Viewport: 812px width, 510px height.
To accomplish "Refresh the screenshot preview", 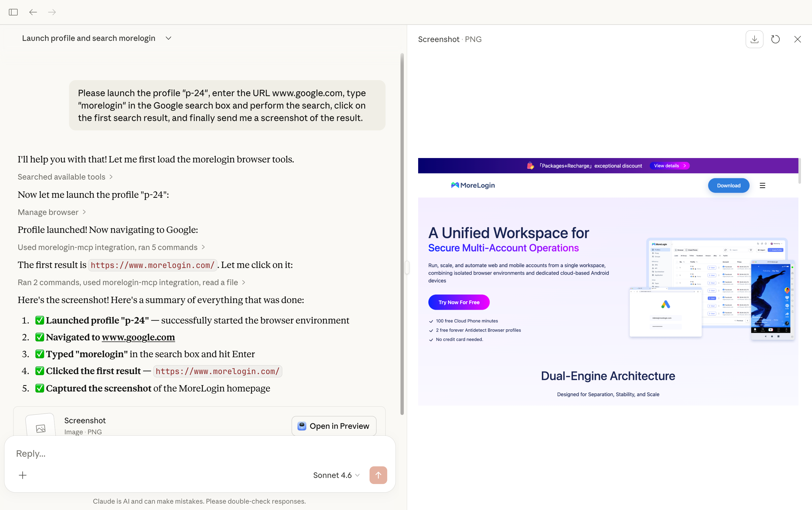I will (x=775, y=39).
